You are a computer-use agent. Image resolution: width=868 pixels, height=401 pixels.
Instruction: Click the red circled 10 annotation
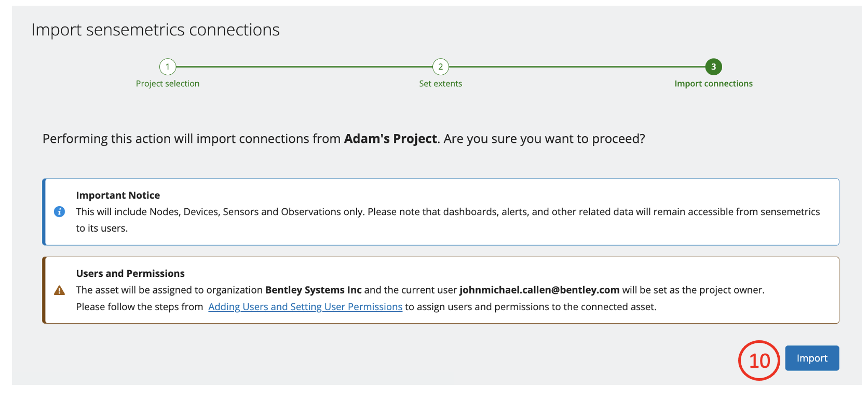tap(759, 360)
